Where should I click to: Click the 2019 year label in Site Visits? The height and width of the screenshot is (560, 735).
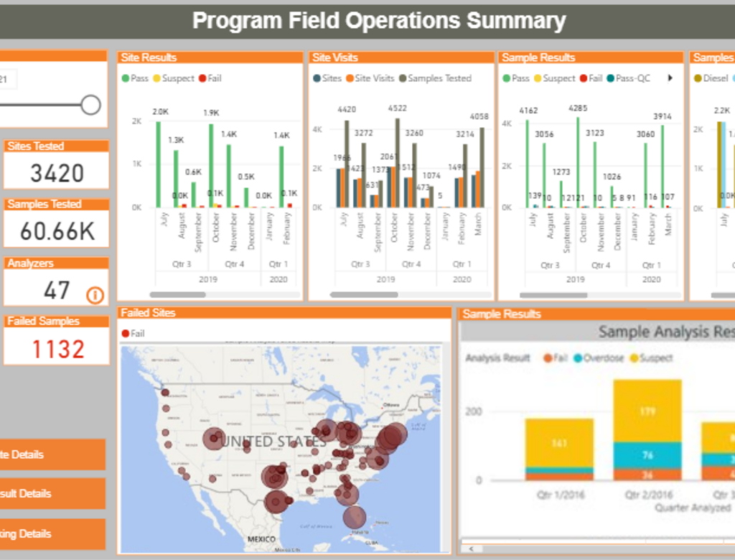[x=385, y=279]
